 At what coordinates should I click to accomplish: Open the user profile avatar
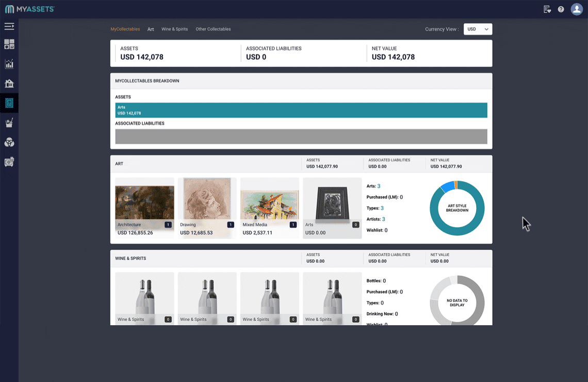[x=576, y=9]
